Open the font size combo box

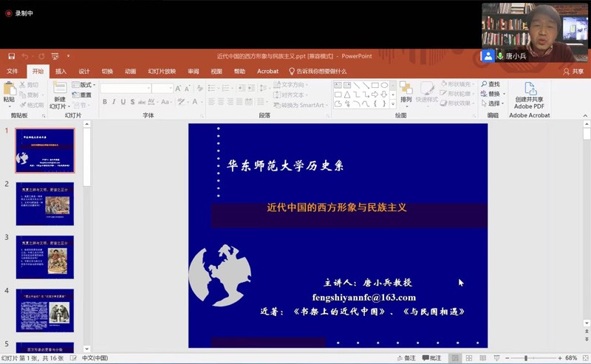163,89
